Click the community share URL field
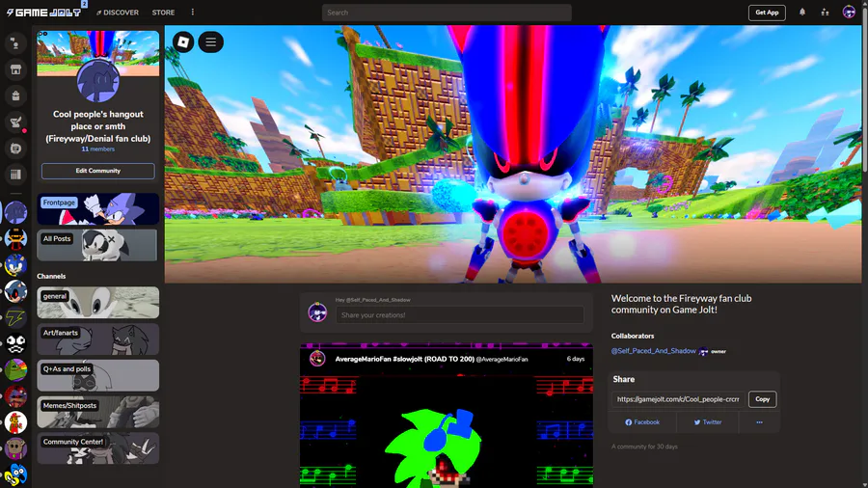This screenshot has width=868, height=488. point(678,399)
